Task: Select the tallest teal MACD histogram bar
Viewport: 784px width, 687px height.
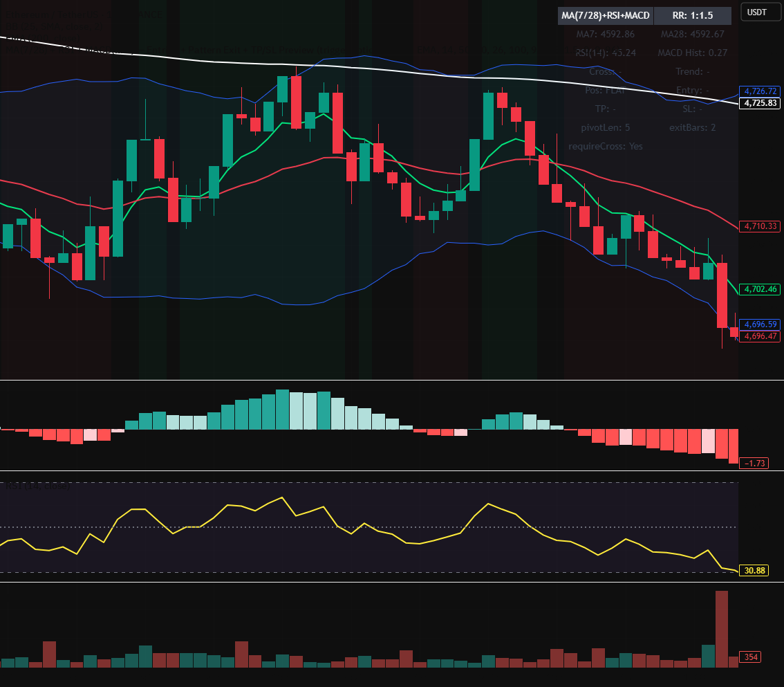Action: pos(283,410)
